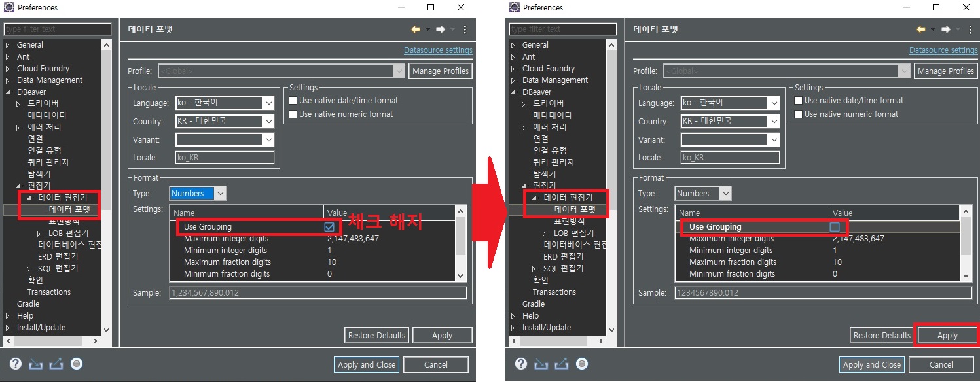Select 데이터 포맷 in right window tree
980x382 pixels.
tap(575, 210)
